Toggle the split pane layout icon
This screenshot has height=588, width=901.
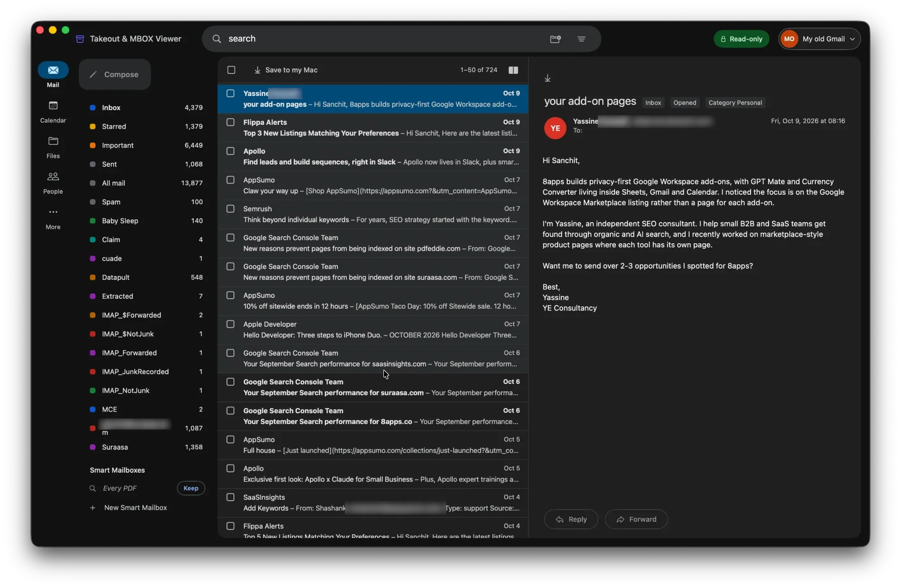tap(513, 70)
